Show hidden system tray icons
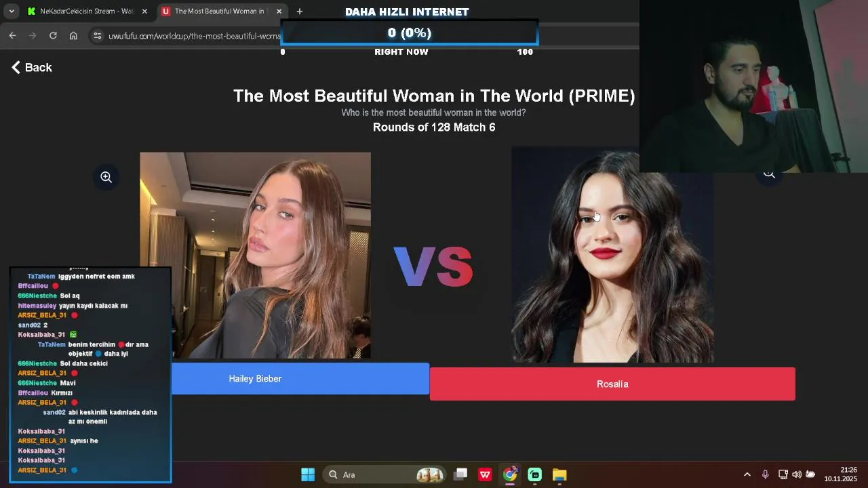 point(747,474)
